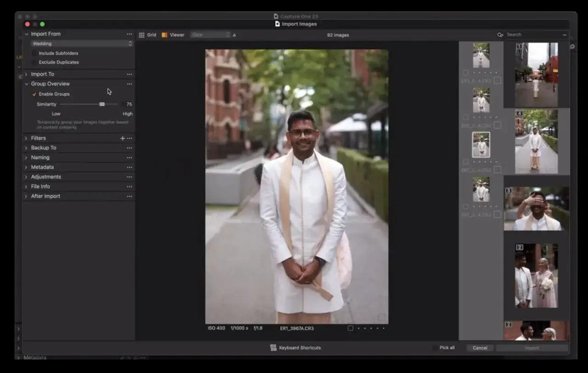The height and width of the screenshot is (373, 588).
Task: Open the File Info panel options menu
Action: [x=130, y=186]
